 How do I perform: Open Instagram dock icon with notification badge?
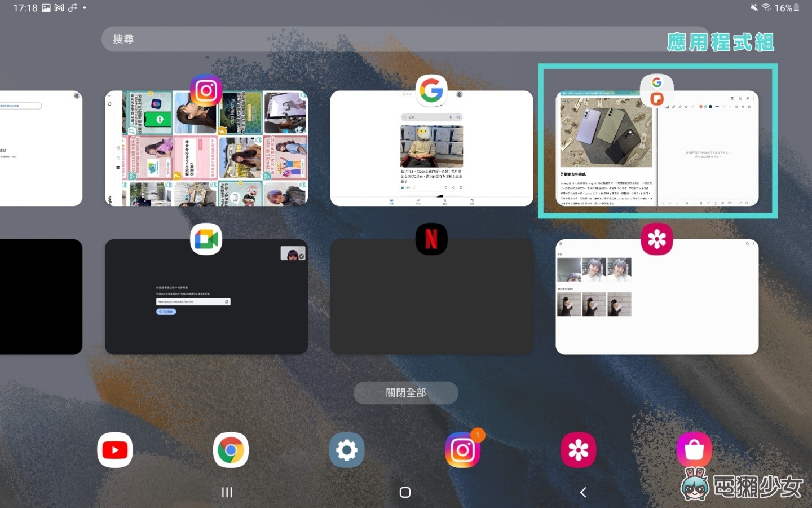tap(463, 450)
